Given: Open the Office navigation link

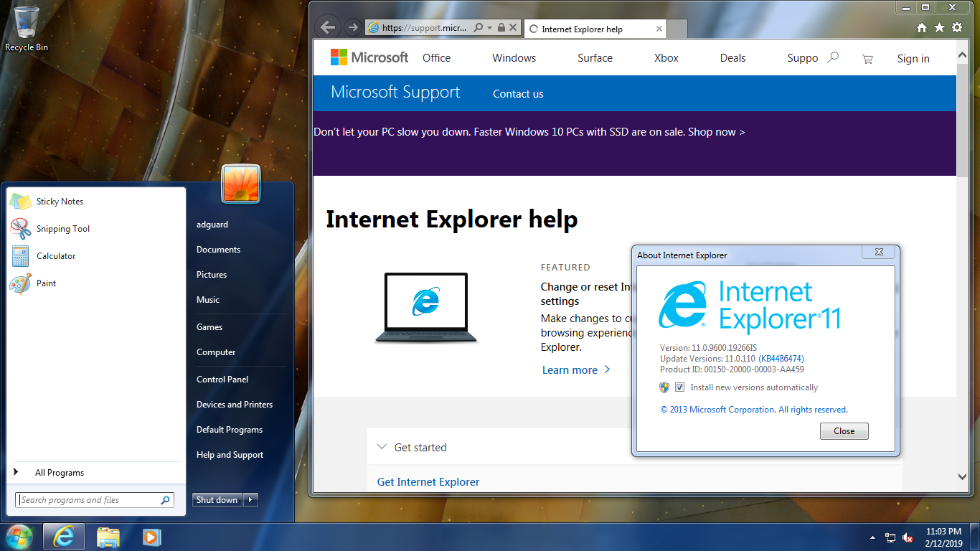Looking at the screenshot, I should (x=436, y=58).
